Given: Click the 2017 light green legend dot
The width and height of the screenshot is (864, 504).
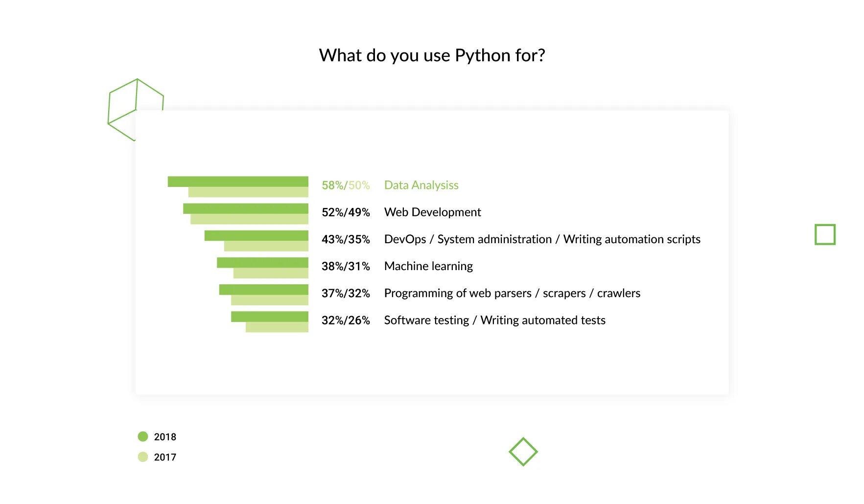Looking at the screenshot, I should click(x=143, y=457).
